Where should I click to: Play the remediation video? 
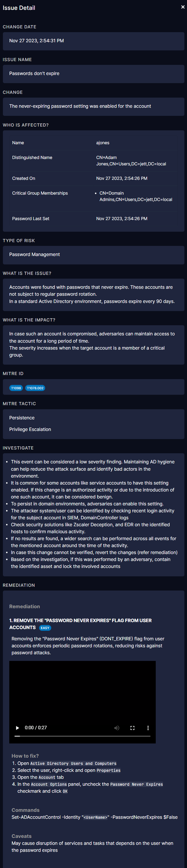18,728
